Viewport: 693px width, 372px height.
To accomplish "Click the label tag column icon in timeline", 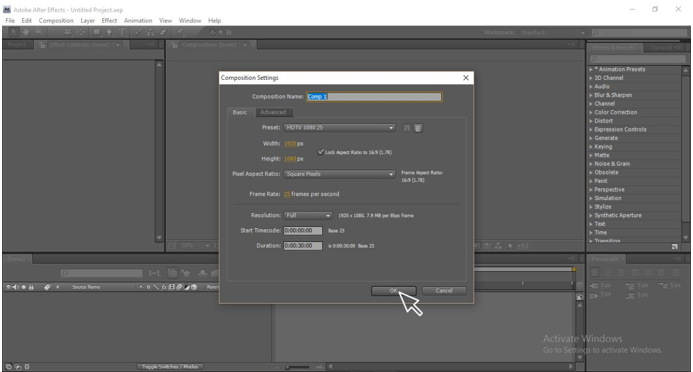I will point(47,287).
